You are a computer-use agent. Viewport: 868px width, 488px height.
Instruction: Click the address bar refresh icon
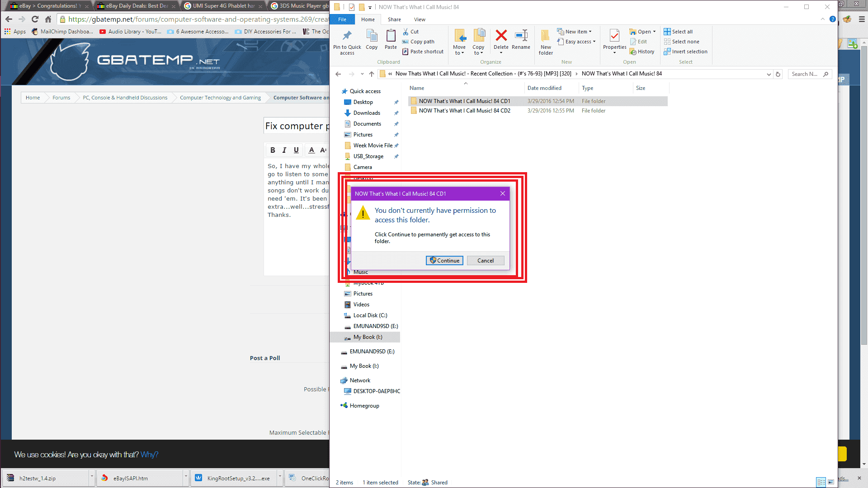click(778, 74)
